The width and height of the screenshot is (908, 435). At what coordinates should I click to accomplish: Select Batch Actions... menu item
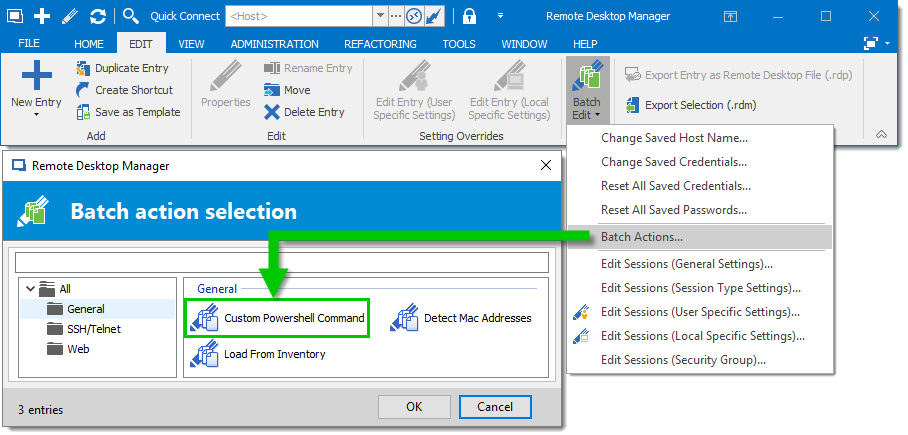[x=642, y=237]
